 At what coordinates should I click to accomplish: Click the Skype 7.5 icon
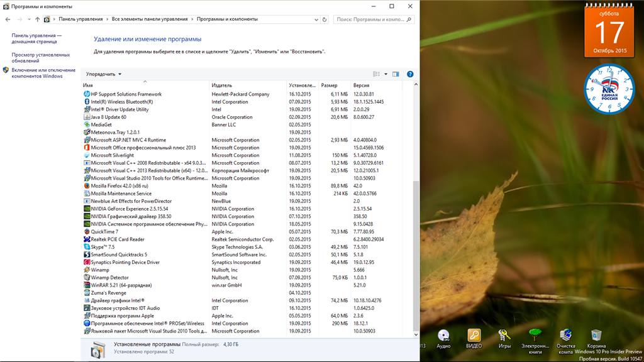pyautogui.click(x=87, y=246)
